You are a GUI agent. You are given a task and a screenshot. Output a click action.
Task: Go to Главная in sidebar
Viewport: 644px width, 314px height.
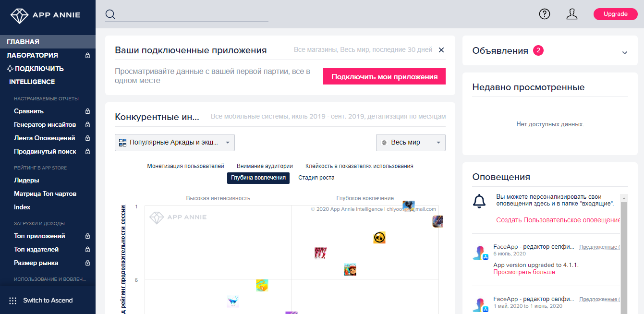coord(48,42)
